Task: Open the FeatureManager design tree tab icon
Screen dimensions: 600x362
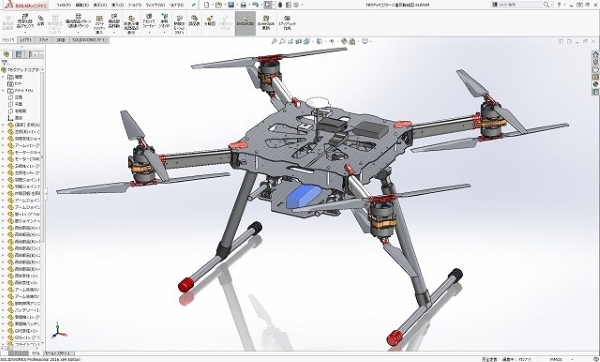Action: click(6, 54)
